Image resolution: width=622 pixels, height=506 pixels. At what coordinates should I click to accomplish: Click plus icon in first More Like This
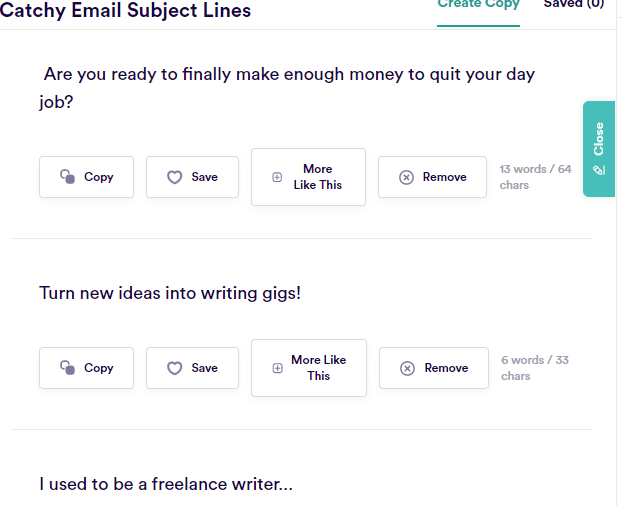pyautogui.click(x=277, y=177)
